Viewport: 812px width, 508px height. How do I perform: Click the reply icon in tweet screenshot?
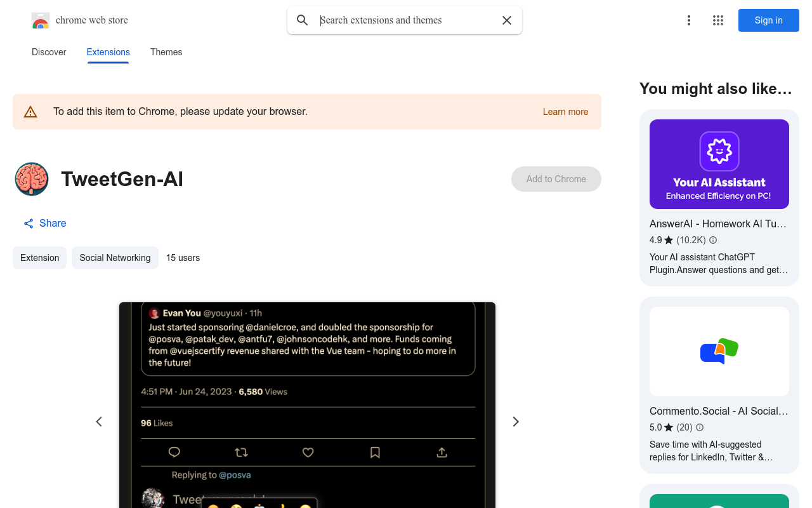174,452
